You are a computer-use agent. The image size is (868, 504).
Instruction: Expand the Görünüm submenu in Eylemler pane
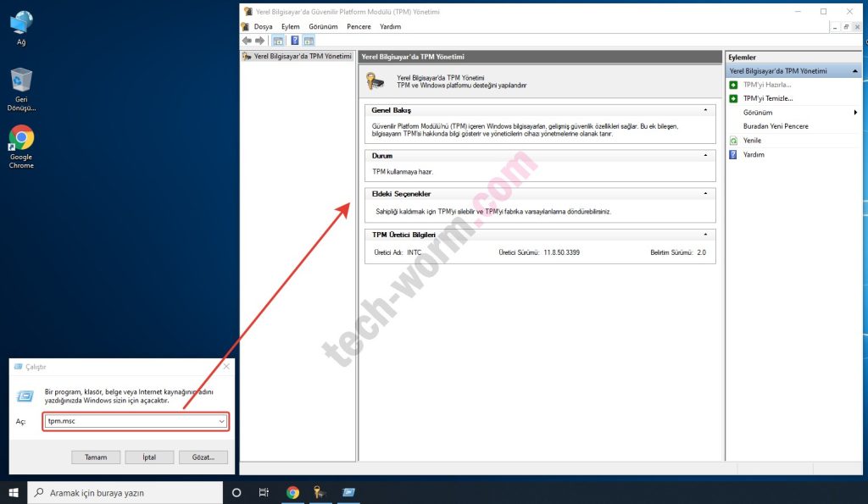coord(855,113)
